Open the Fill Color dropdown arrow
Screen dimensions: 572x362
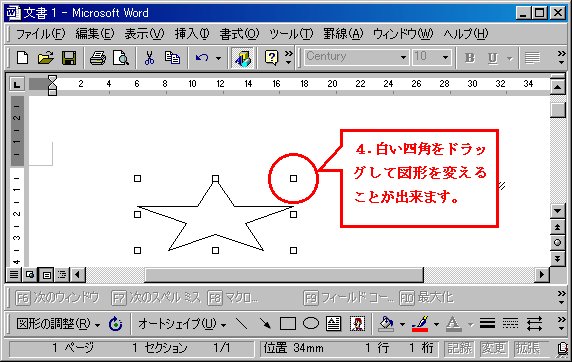pyautogui.click(x=402, y=324)
